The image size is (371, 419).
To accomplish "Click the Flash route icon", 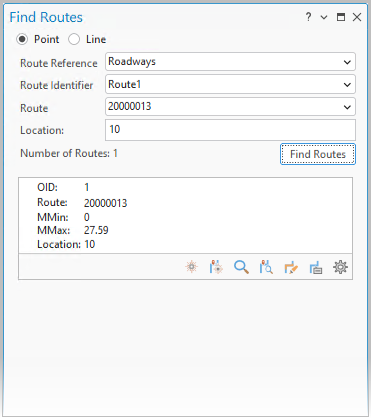I will click(192, 267).
